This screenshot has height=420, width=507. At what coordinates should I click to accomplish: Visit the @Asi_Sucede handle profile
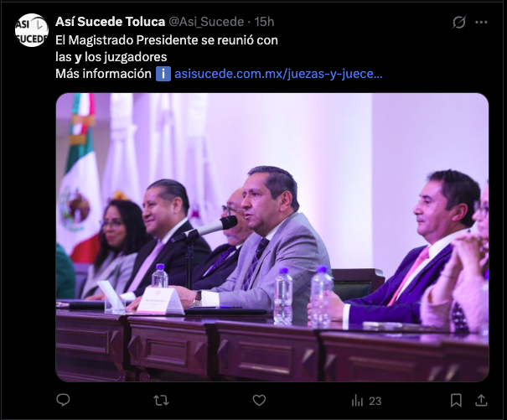[206, 22]
